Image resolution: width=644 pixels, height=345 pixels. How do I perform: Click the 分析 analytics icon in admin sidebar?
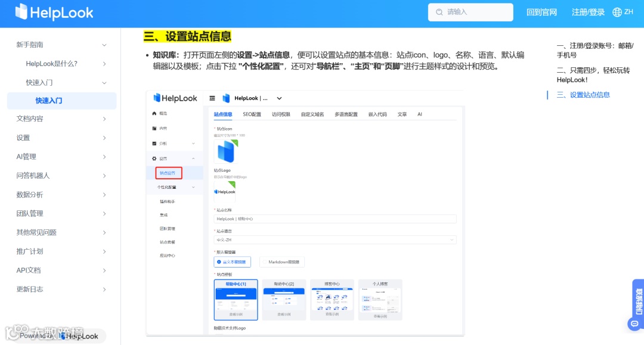[154, 144]
